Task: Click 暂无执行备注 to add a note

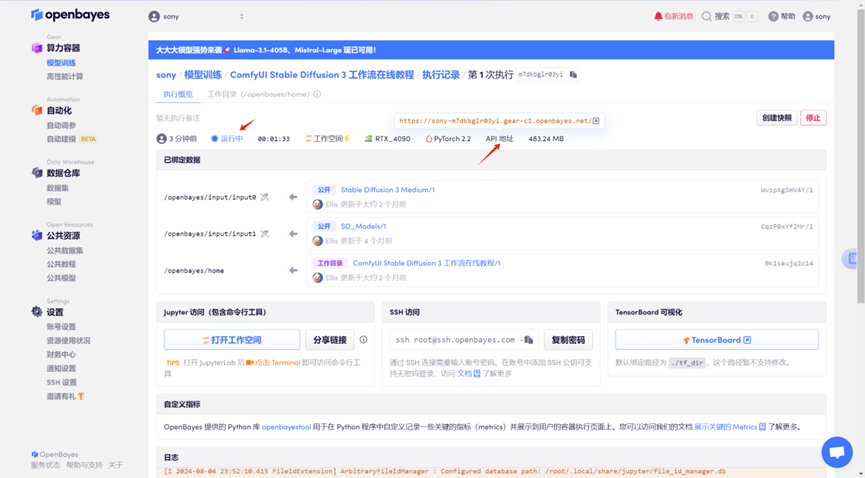Action: (178, 118)
